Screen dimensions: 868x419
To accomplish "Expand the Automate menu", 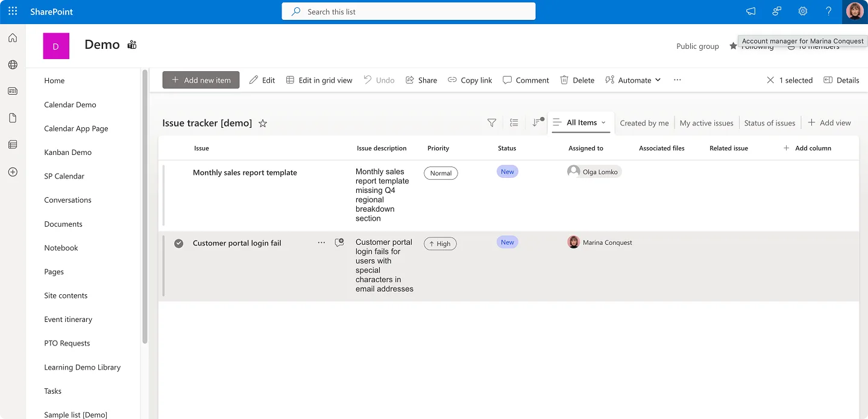I will (x=633, y=80).
